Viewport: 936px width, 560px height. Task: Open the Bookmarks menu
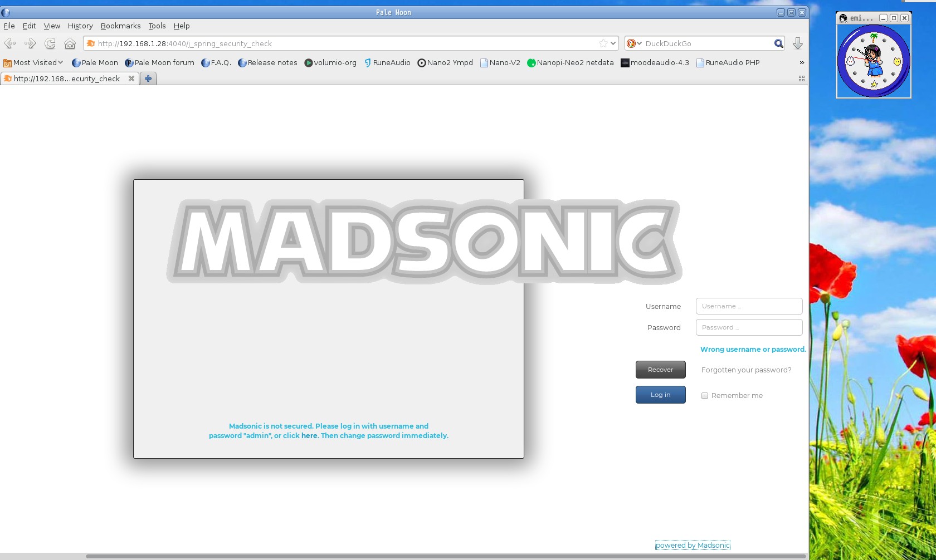click(x=120, y=26)
